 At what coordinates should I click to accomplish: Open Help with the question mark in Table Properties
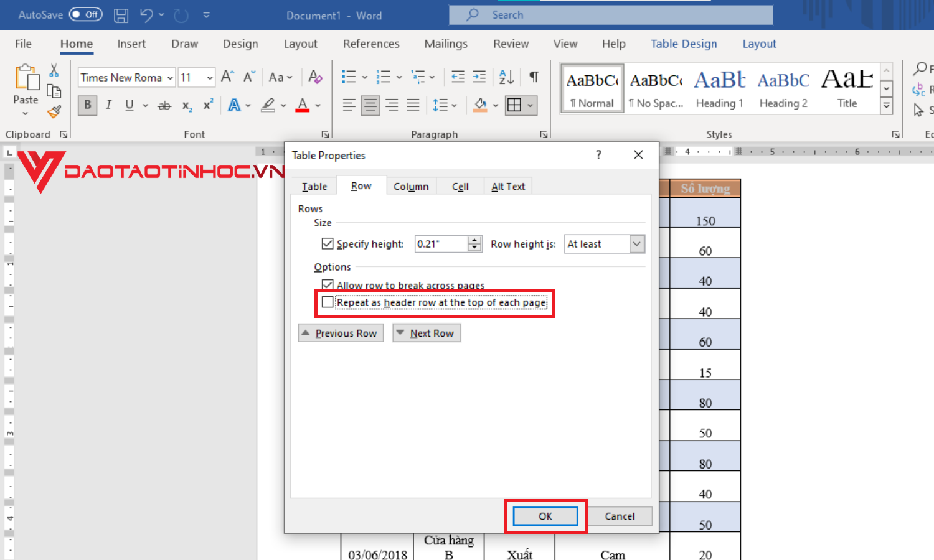(x=598, y=155)
